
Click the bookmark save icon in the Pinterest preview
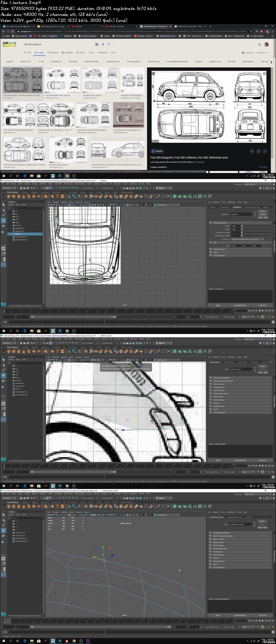(258, 151)
